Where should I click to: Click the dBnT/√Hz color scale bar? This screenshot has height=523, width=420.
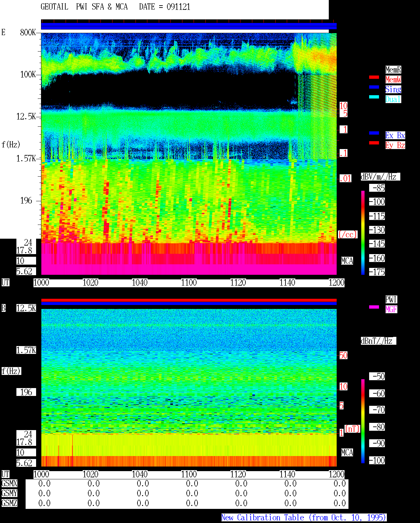click(x=363, y=421)
